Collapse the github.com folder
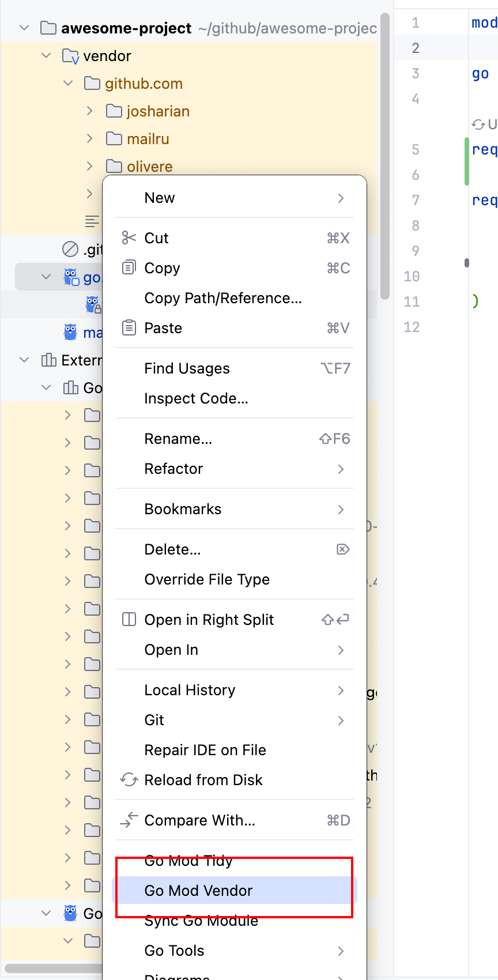The image size is (498, 980). (x=68, y=84)
